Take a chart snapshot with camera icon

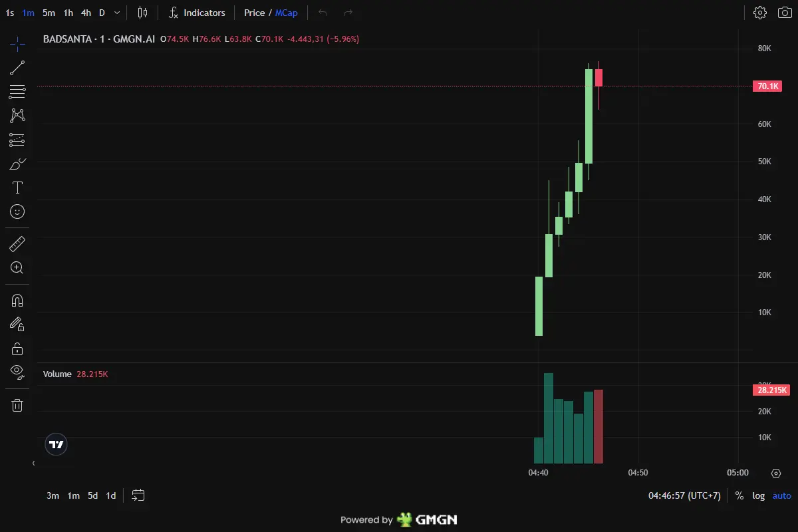[785, 13]
